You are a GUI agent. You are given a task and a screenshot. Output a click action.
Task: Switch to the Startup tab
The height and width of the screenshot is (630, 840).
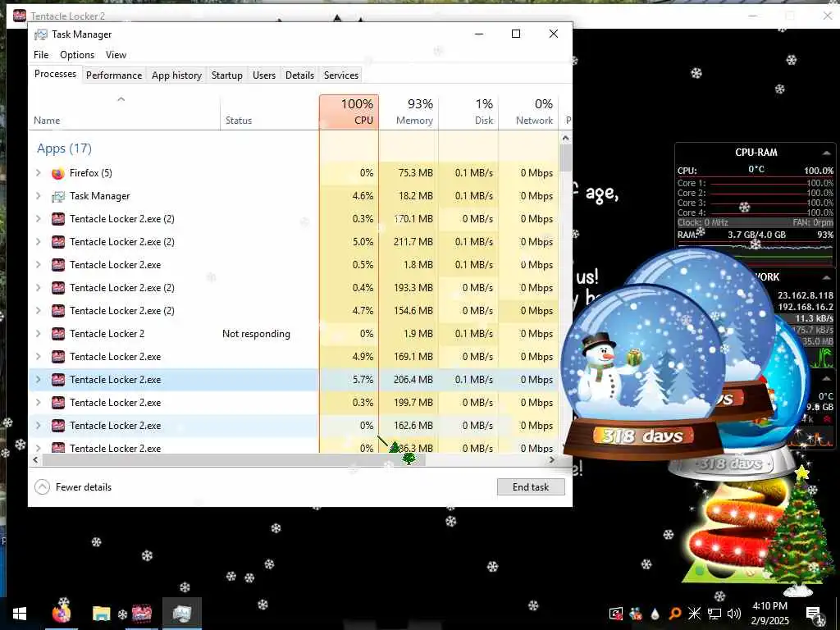pyautogui.click(x=227, y=75)
